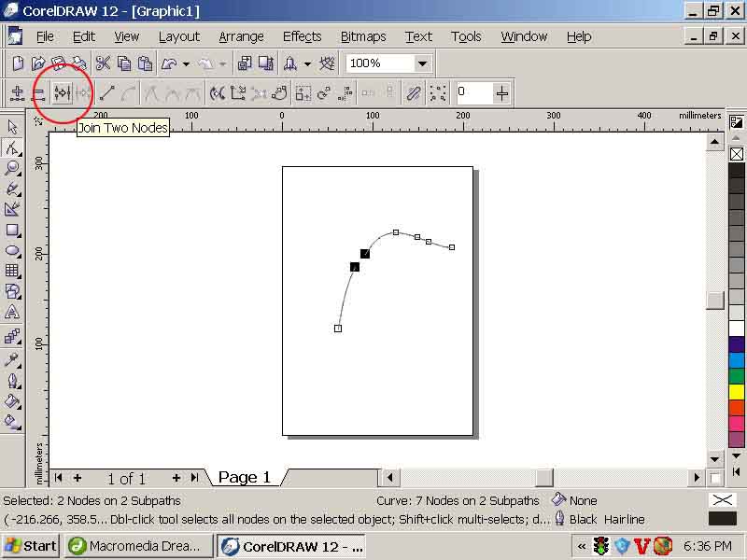Click Rotate and Skew Nodes icon
This screenshot has height=560, width=747.
point(324,92)
